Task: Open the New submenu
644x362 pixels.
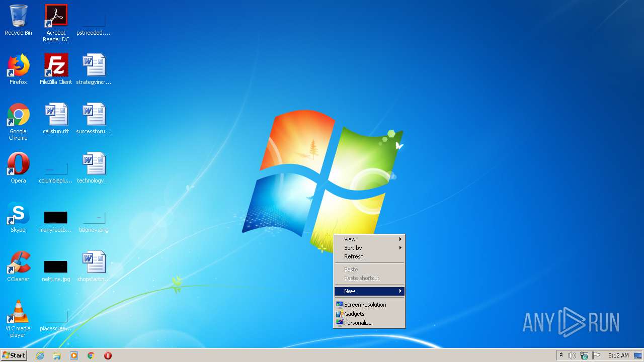Action: [x=369, y=291]
